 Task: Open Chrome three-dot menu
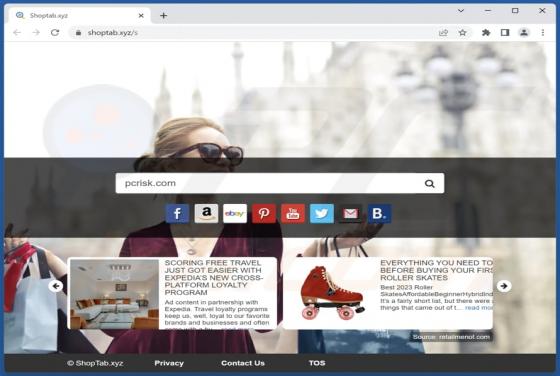pos(543,32)
